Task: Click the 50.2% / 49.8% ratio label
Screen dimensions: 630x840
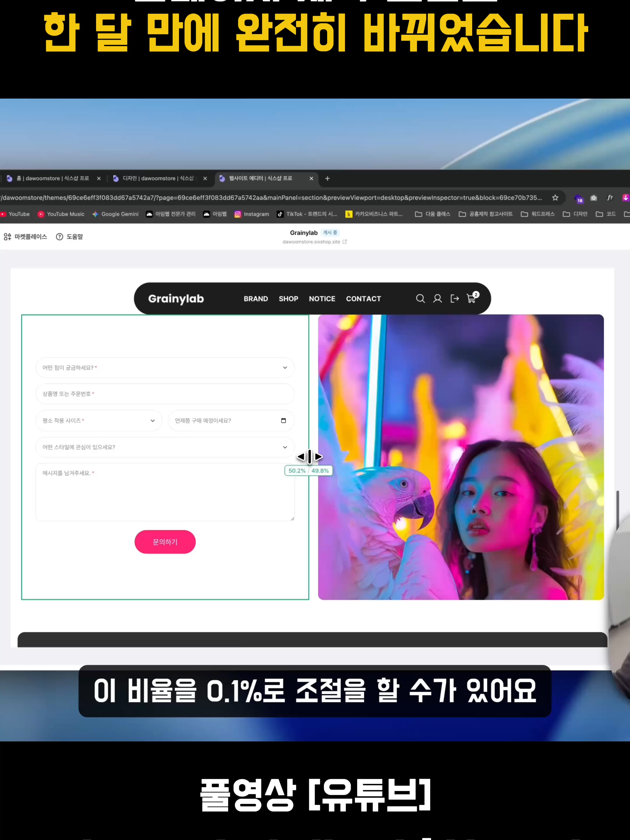Action: point(308,470)
